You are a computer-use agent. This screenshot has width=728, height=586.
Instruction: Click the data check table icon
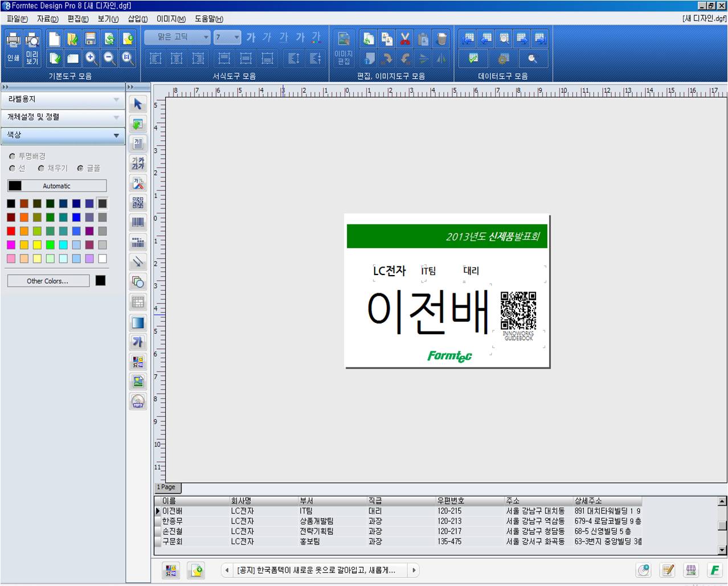[473, 58]
